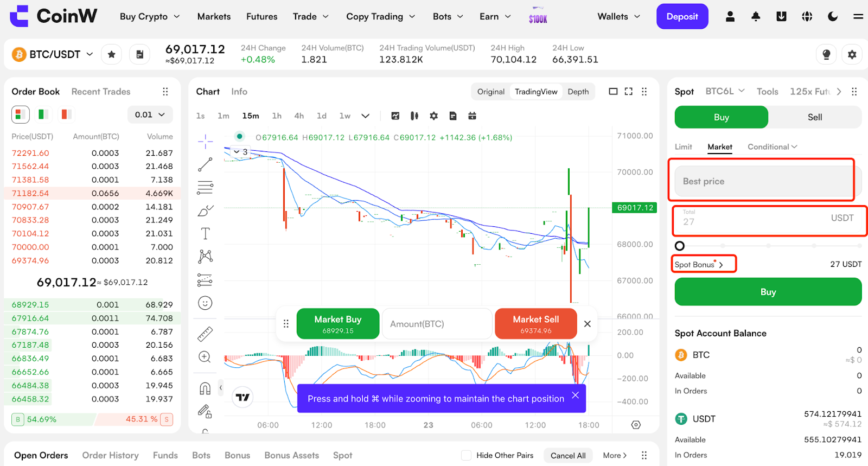The width and height of the screenshot is (868, 466).
Task: Select the text annotation tool
Action: 205,233
